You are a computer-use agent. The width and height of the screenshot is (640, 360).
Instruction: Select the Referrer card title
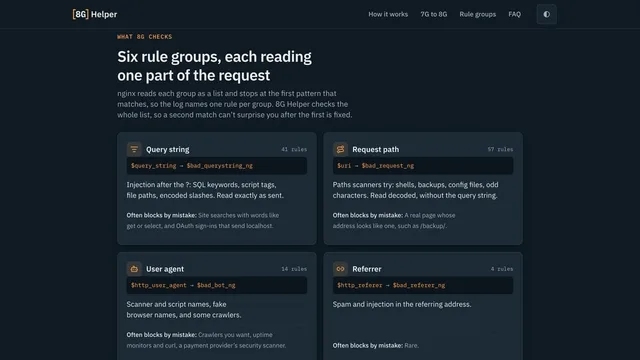pyautogui.click(x=367, y=269)
